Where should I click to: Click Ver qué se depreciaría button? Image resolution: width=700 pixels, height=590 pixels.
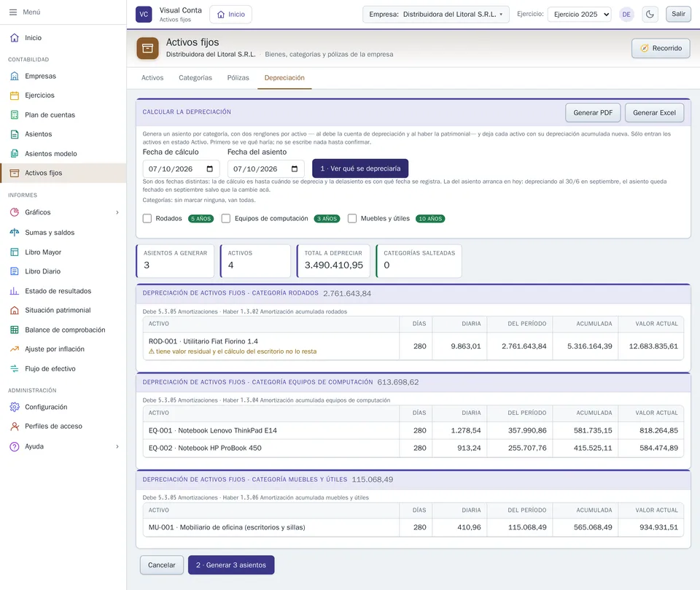coord(360,168)
